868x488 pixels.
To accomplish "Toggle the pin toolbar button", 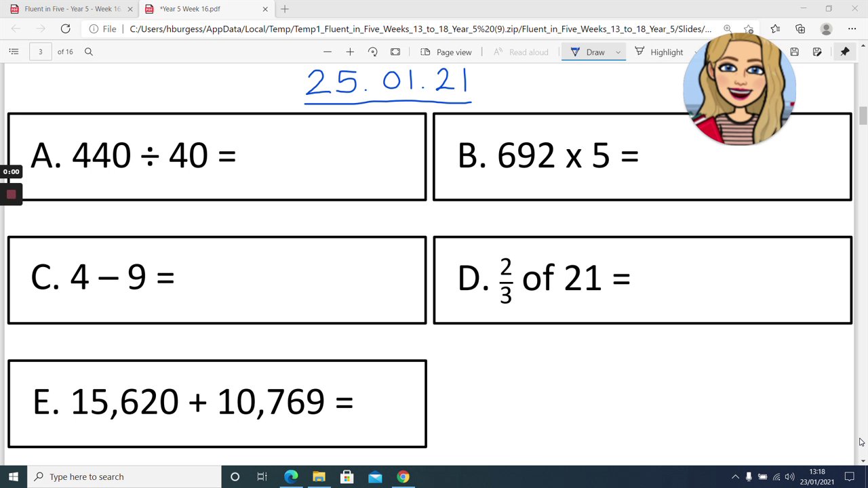I will tap(845, 52).
